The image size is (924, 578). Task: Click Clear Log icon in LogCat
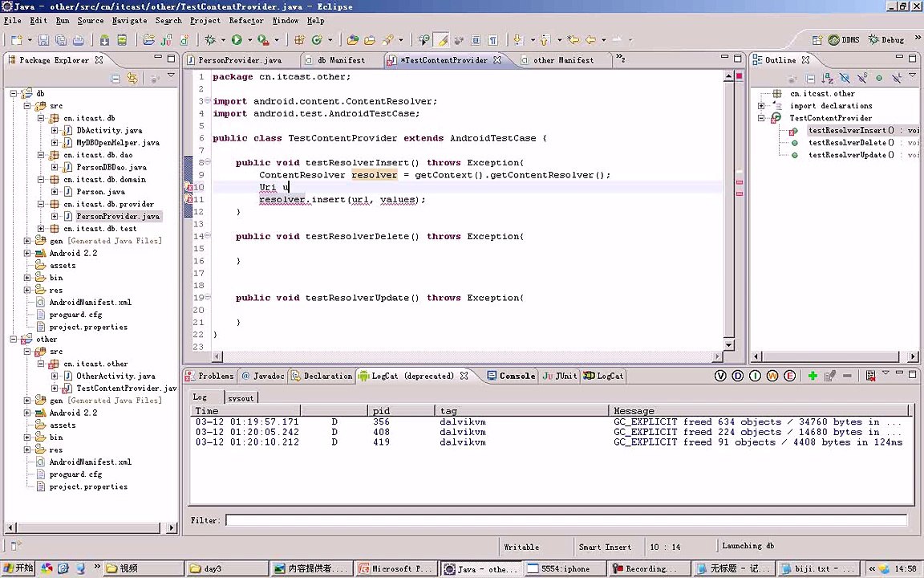870,376
